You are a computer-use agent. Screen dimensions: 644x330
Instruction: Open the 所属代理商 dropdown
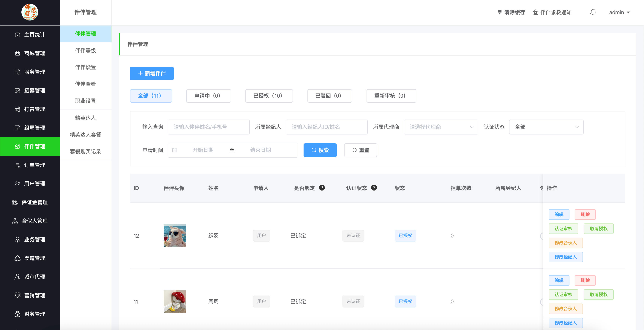[441, 127]
